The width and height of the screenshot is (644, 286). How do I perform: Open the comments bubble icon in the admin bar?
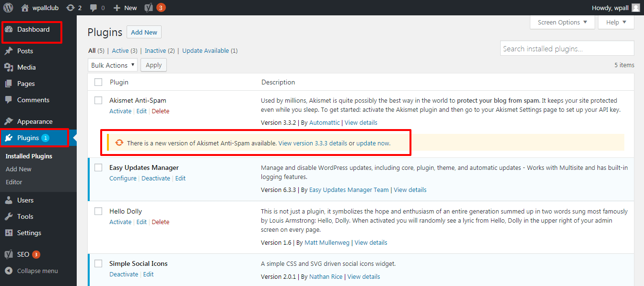pos(94,8)
